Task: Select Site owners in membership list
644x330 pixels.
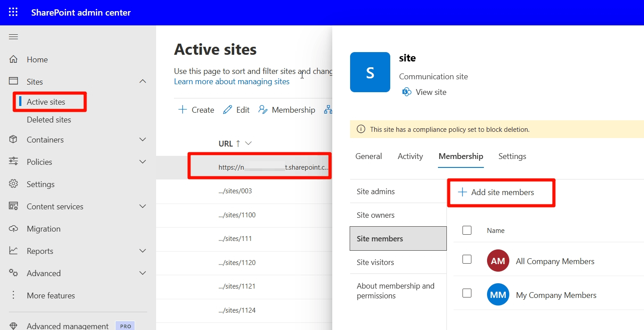Action: [x=398, y=215]
